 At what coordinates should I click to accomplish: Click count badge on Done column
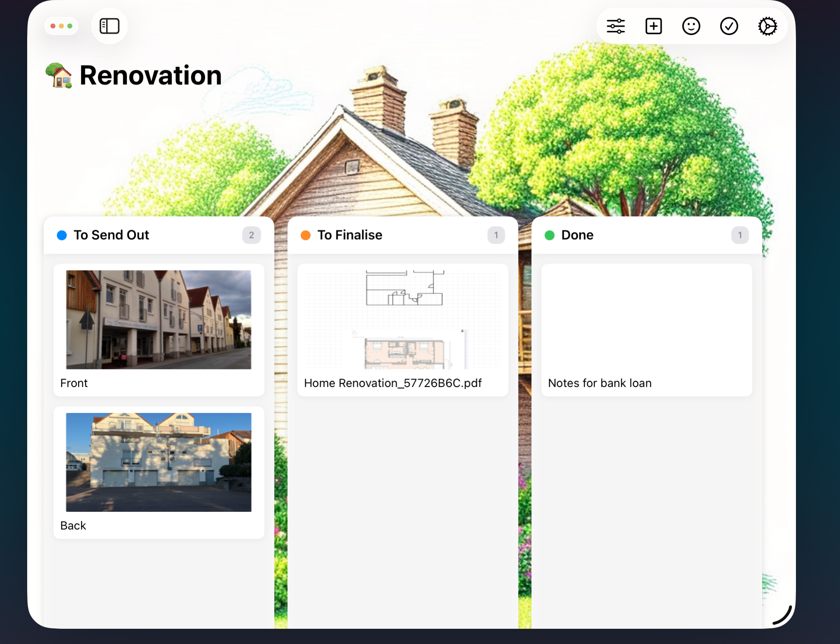(x=740, y=235)
